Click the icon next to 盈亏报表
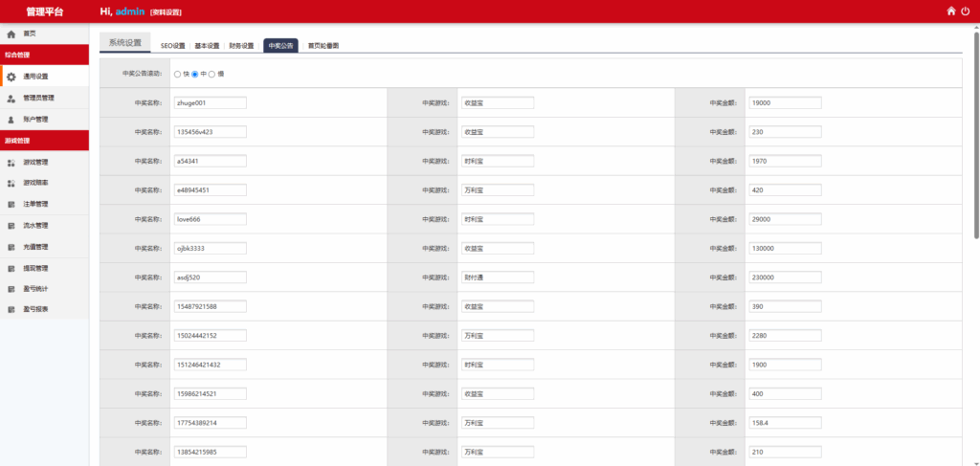Viewport: 980px width, 466px height. (11, 310)
